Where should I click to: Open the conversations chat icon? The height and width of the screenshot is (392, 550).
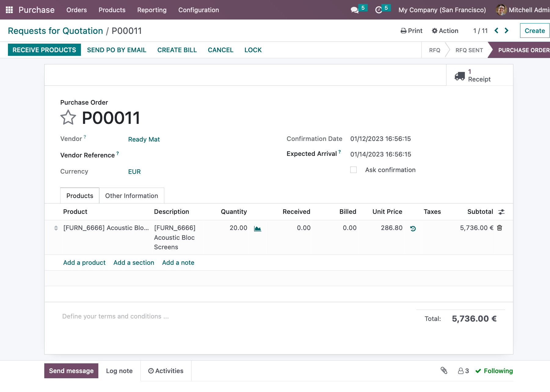pyautogui.click(x=355, y=10)
